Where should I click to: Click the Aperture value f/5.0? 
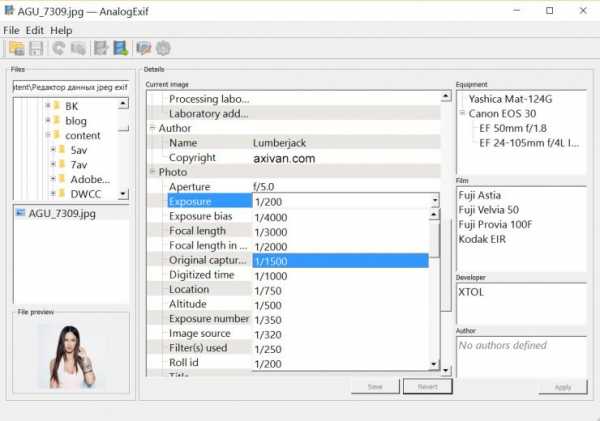click(264, 187)
